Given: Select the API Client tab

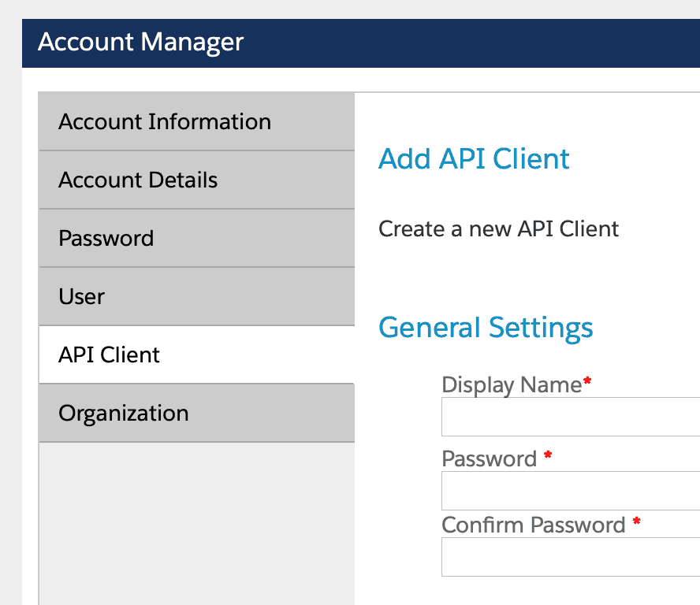Looking at the screenshot, I should (x=110, y=355).
